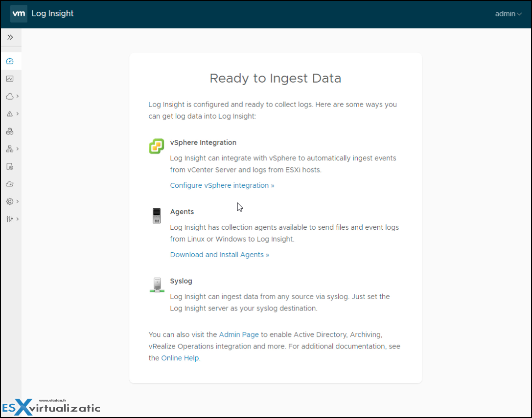Image resolution: width=532 pixels, height=418 pixels.
Task: Click the Syslog server icon
Action: [157, 285]
